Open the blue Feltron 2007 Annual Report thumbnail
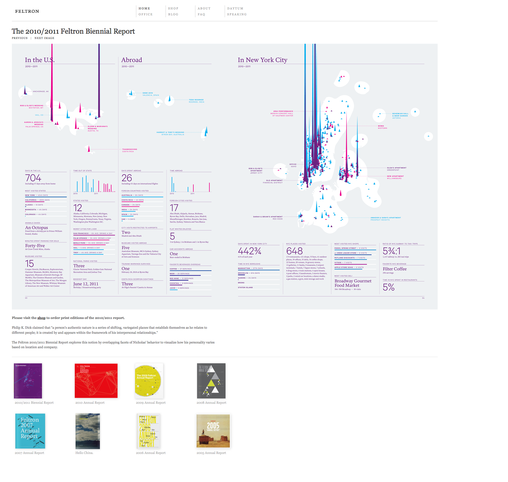Image resolution: width=508 pixels, height=482 pixels. (30, 431)
